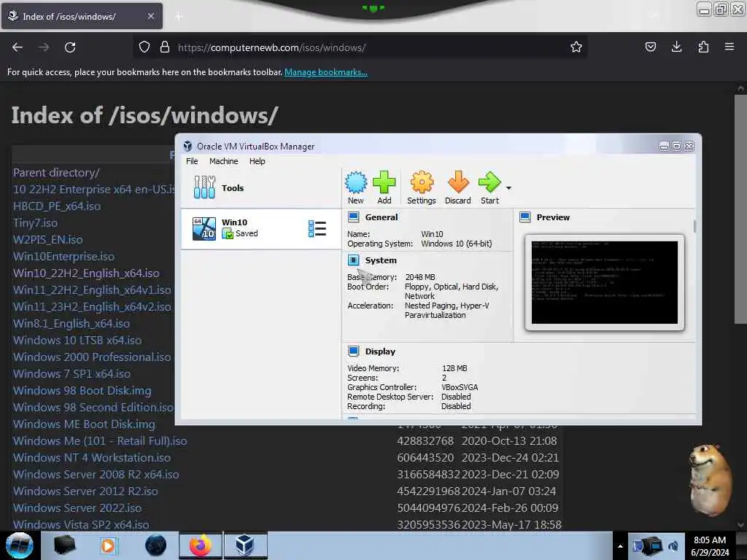
Task: Click Windows Server 2008 R2 x64.iso link
Action: coord(96,475)
